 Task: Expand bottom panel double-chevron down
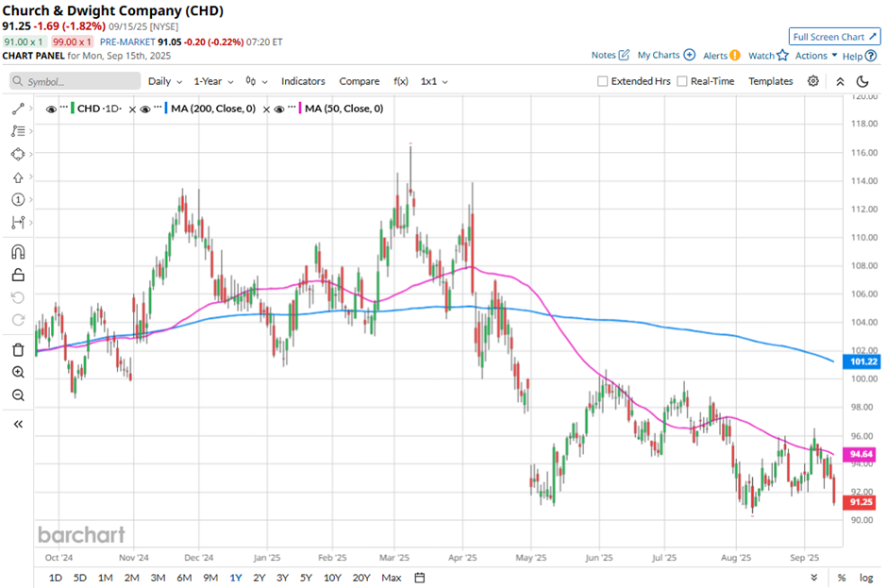(813, 578)
